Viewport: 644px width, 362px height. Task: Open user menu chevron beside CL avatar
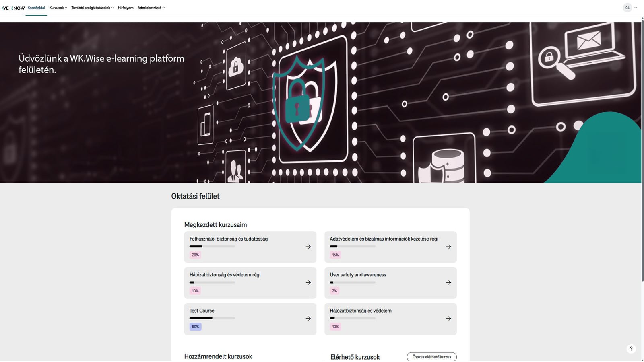point(636,8)
